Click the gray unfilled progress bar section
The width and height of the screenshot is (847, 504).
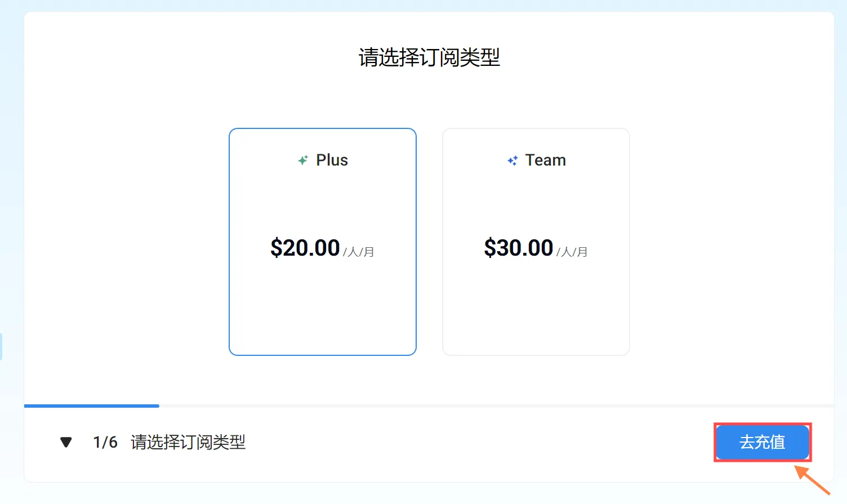click(x=496, y=405)
